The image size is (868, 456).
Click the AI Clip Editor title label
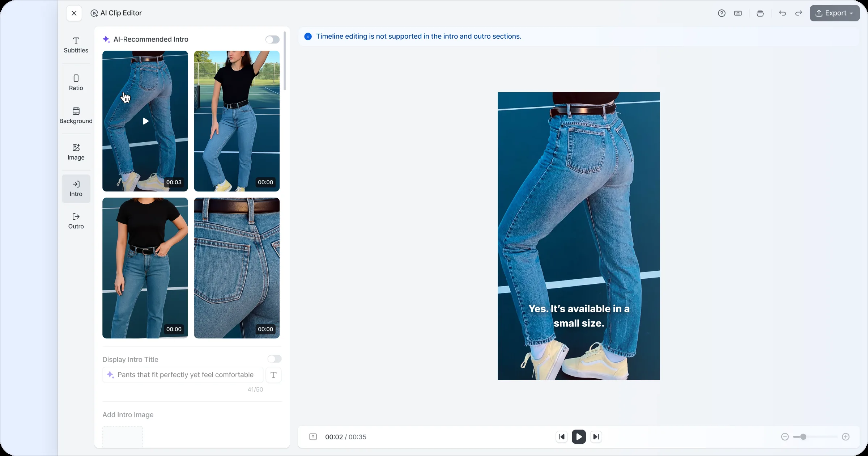(x=121, y=13)
